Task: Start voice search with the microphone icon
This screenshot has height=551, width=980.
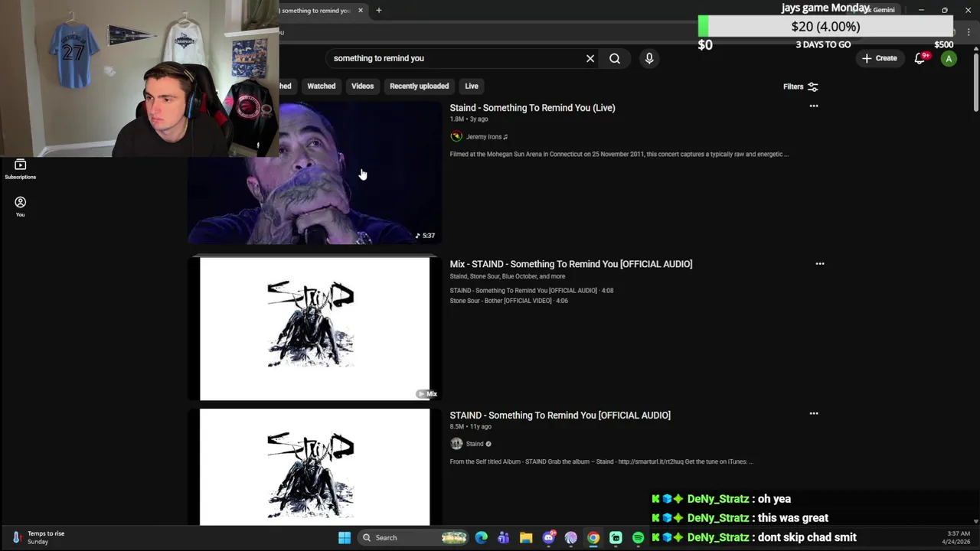Action: 649,58
